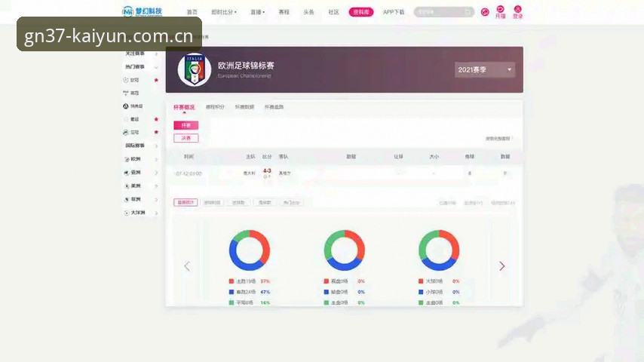The width and height of the screenshot is (644, 362).
Task: Expand the 大洋洲 region in the sidebar
Action: [141, 213]
